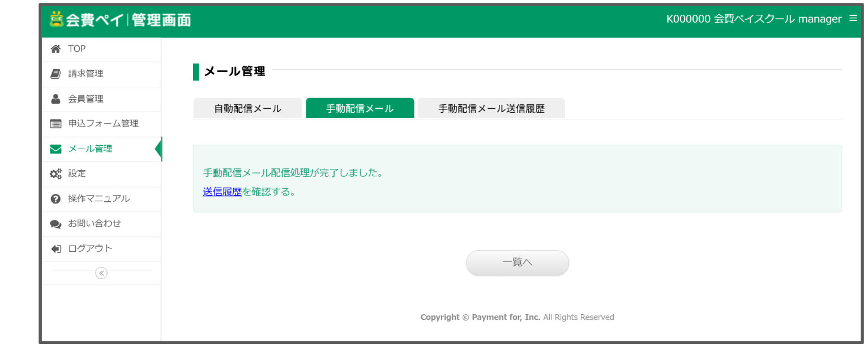Select 申込フォーム管理 in the sidebar
Screen dimensions: 868x347
pyautogui.click(x=101, y=124)
